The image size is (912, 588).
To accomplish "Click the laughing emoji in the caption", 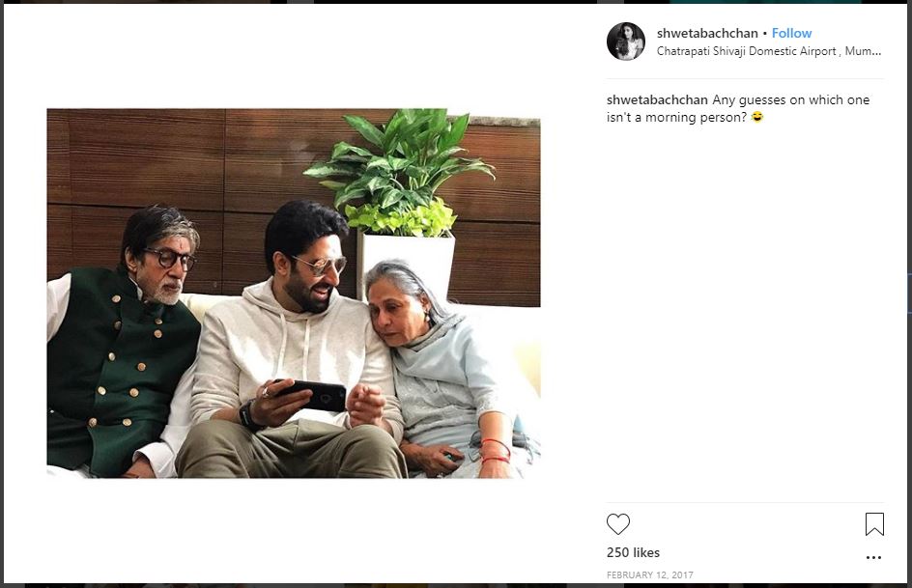I will [756, 117].
